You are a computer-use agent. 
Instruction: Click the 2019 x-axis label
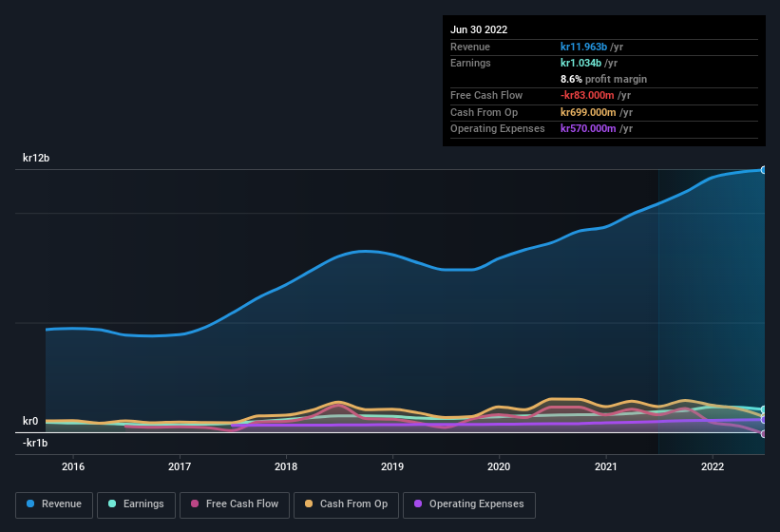(392, 466)
